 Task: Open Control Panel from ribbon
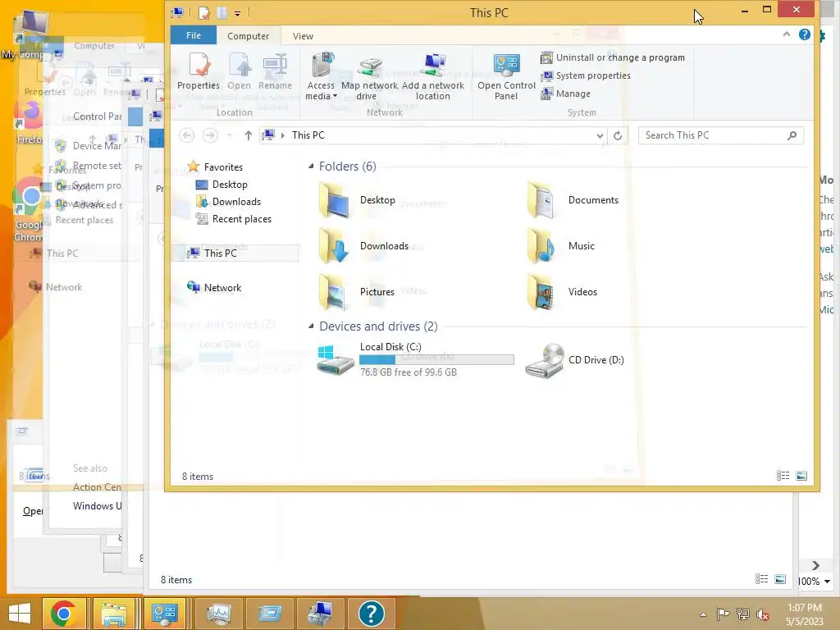(505, 76)
